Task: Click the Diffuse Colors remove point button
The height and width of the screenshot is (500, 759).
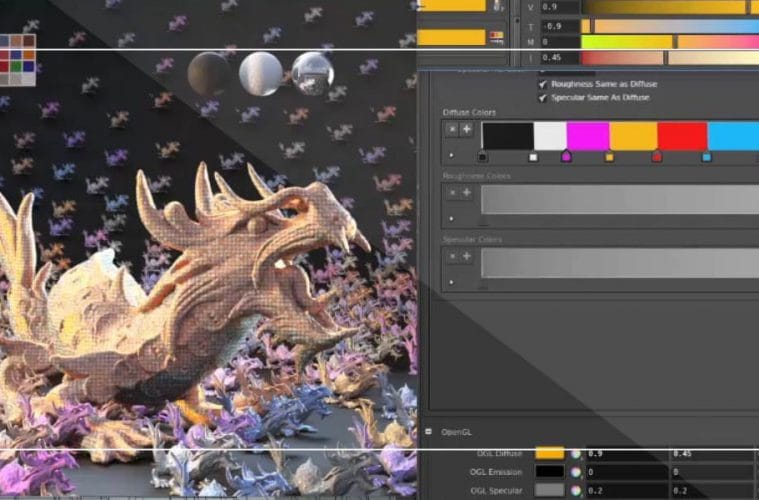Action: [452, 129]
